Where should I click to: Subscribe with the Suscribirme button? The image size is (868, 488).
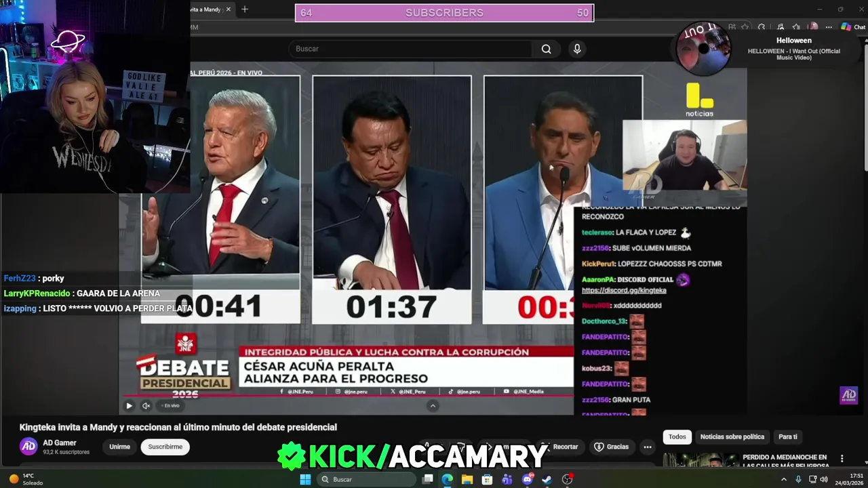[x=165, y=447]
